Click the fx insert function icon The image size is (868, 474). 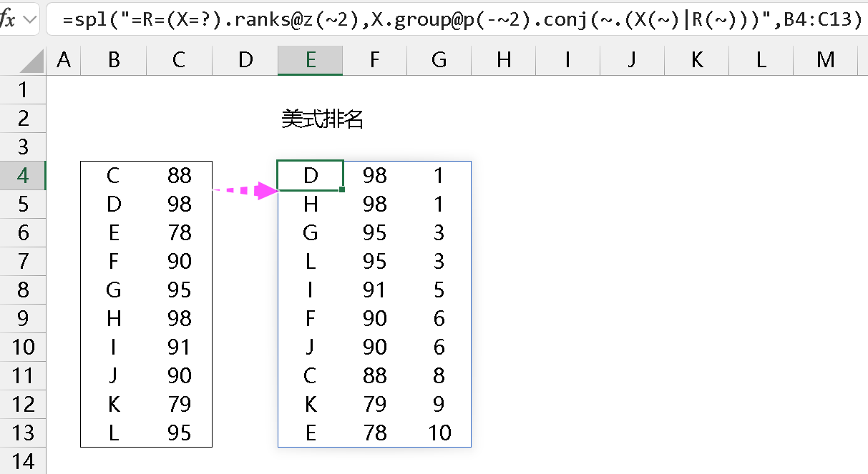(x=7, y=19)
